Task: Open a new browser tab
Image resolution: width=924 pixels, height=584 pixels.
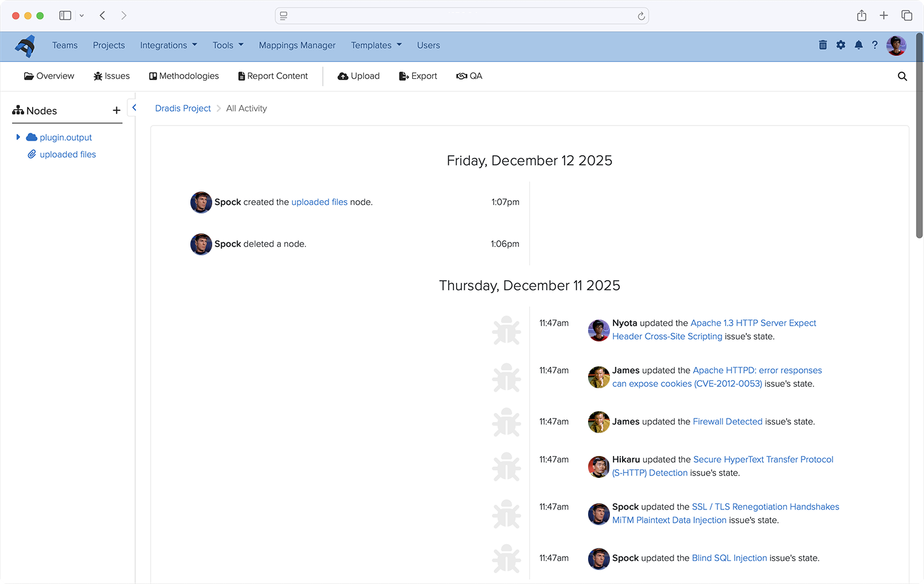Action: click(x=884, y=15)
